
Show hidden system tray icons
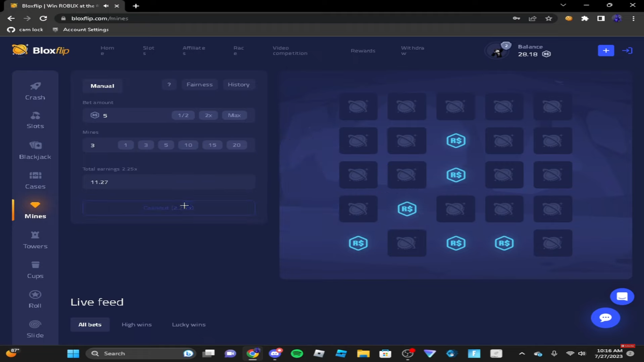[x=522, y=353]
